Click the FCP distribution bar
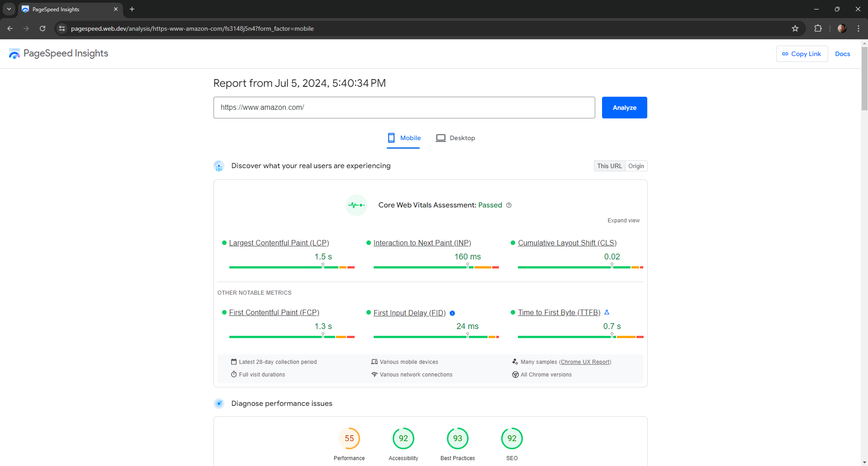 (x=292, y=337)
